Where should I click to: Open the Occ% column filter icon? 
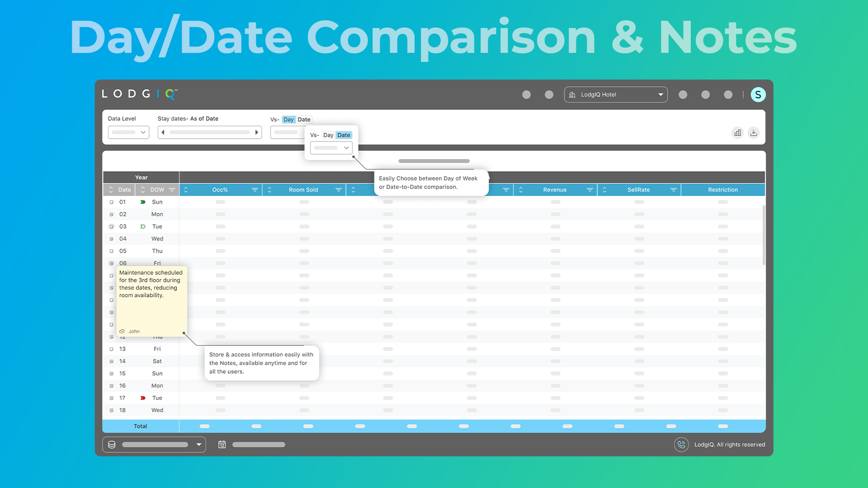pyautogui.click(x=255, y=190)
